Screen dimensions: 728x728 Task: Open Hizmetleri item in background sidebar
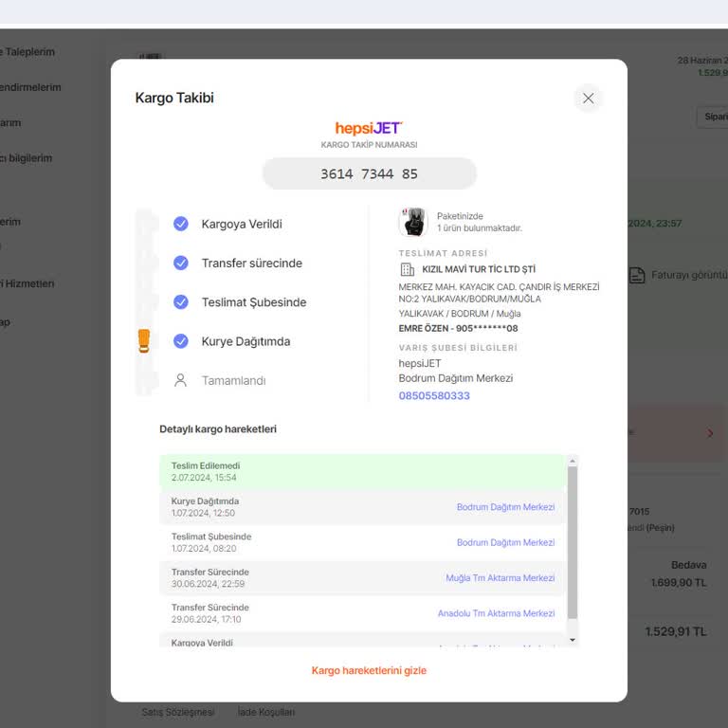pos(27,283)
